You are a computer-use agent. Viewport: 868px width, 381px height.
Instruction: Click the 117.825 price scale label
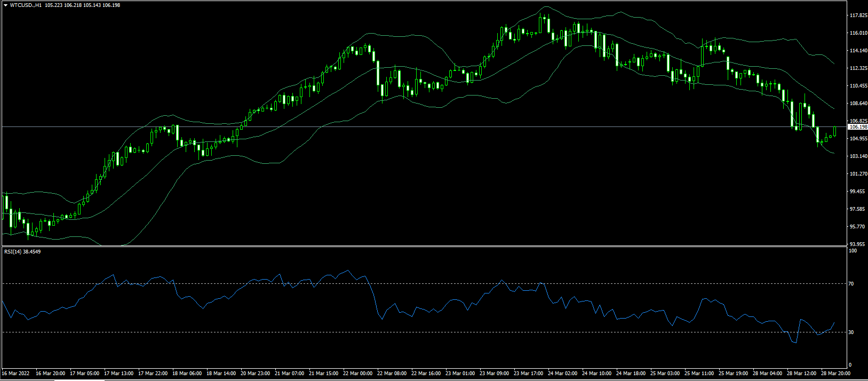858,15
